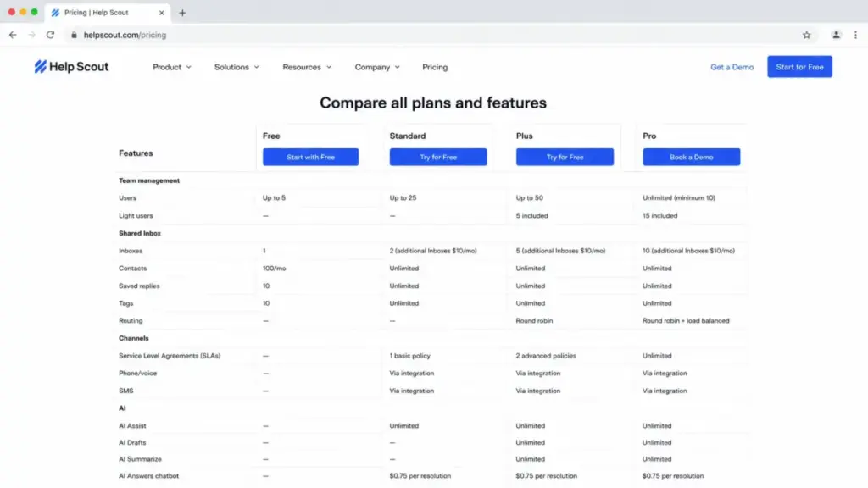Expand the Company dropdown menu
The height and width of the screenshot is (488, 868).
(x=377, y=67)
